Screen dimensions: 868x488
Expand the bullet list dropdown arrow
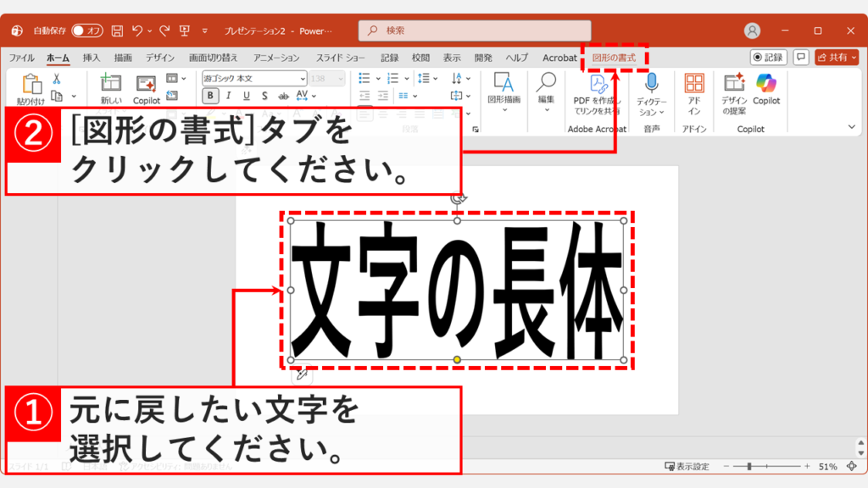tap(376, 78)
